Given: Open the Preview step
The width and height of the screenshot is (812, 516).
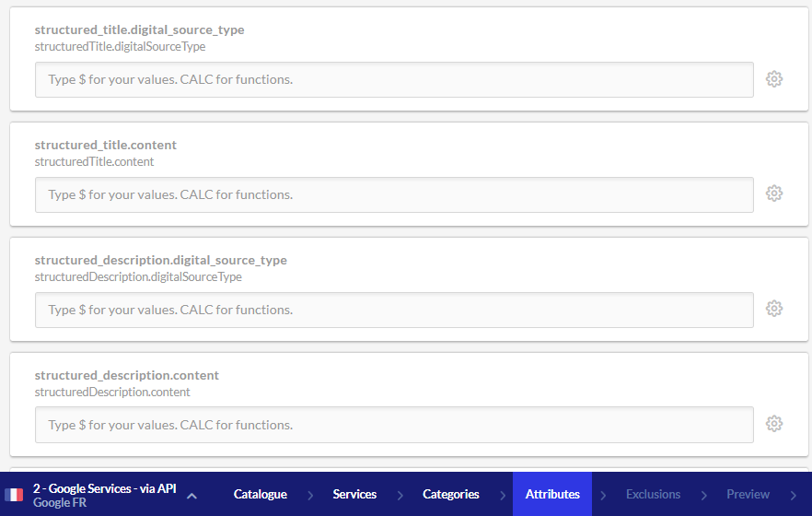Looking at the screenshot, I should tap(748, 495).
